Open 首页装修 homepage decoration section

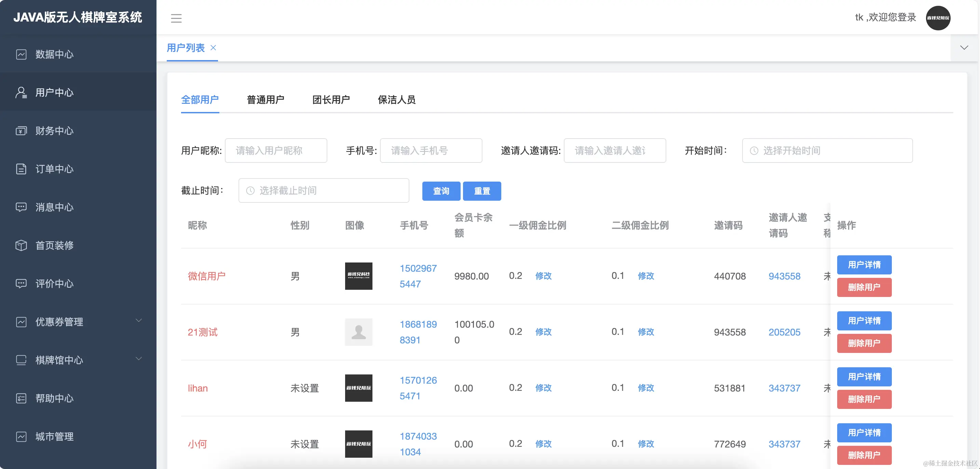54,245
